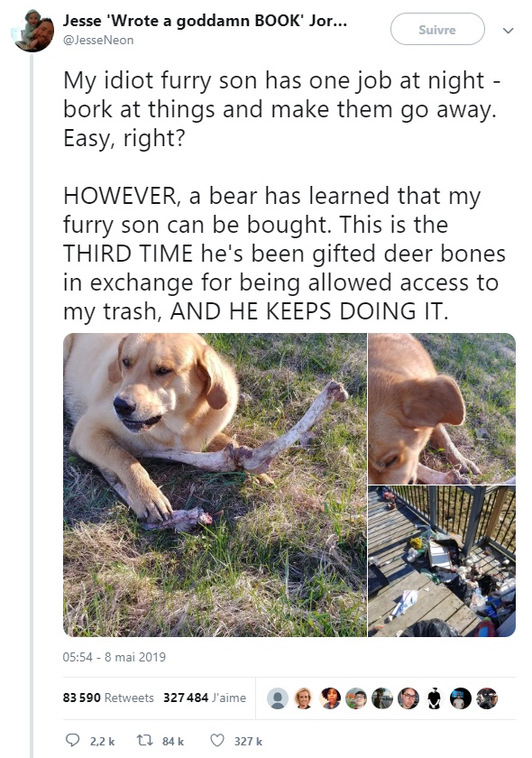Open the black silhouette figure liker avatar
Screen dimensions: 532x758
pyautogui.click(x=434, y=698)
